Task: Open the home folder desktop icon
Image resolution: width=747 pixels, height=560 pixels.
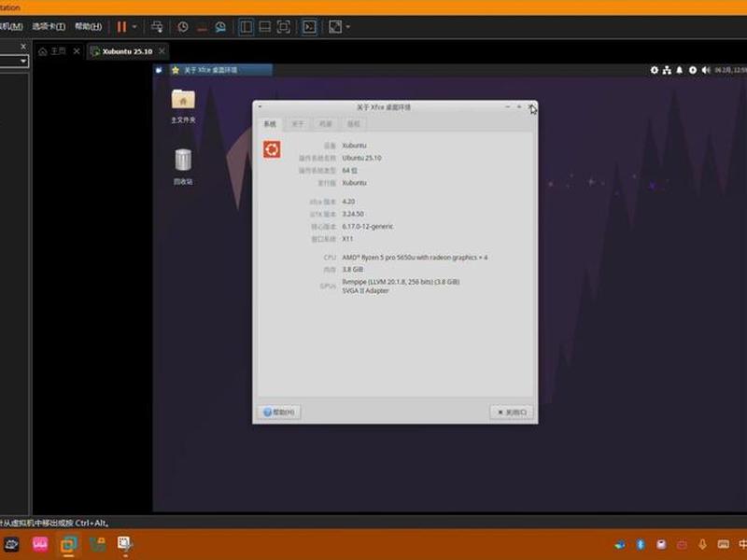Action: click(183, 106)
